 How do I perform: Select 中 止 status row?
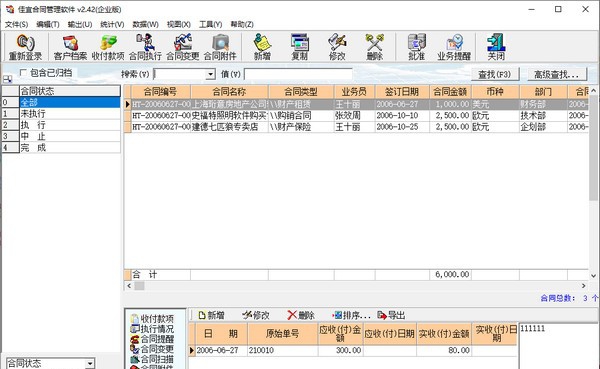70,136
